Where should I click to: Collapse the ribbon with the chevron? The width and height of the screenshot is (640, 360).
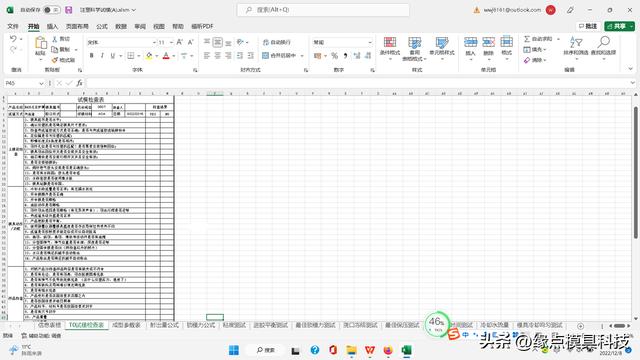(x=631, y=69)
